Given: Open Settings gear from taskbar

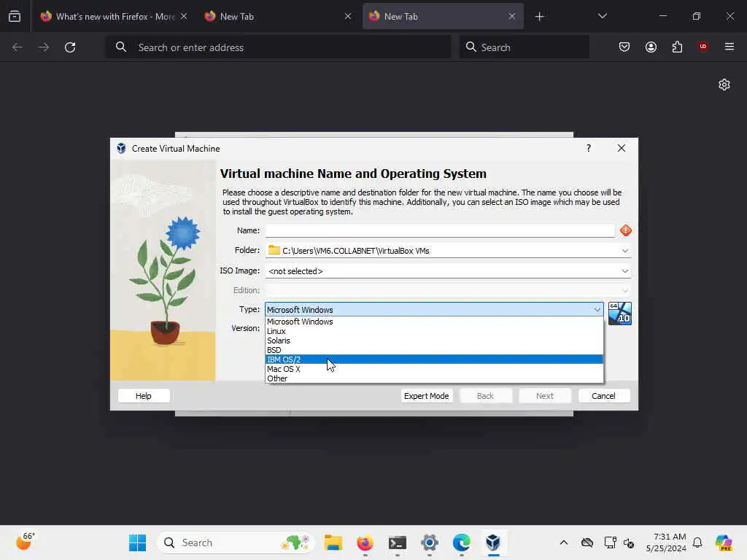Looking at the screenshot, I should (x=429, y=542).
